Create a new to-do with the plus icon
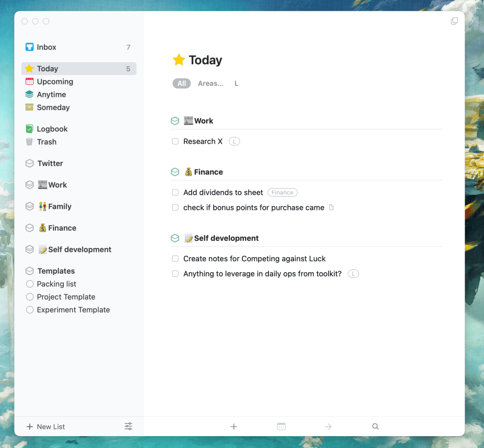Viewport: 484px width, 448px height. click(x=233, y=426)
